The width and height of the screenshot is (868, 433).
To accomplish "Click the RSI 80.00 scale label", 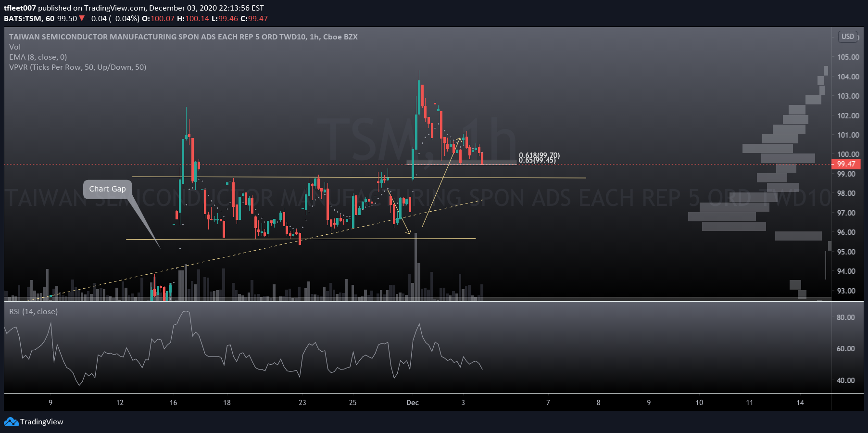I will [x=846, y=317].
